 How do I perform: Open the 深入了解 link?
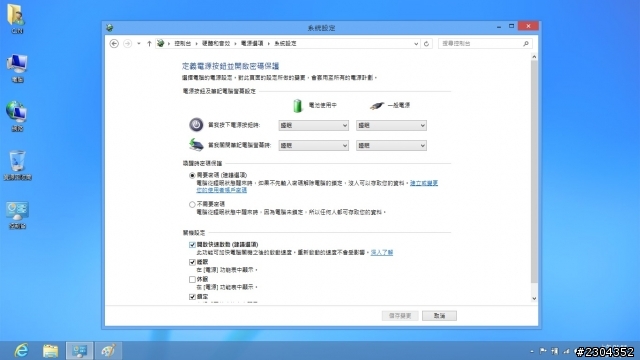coord(382,253)
